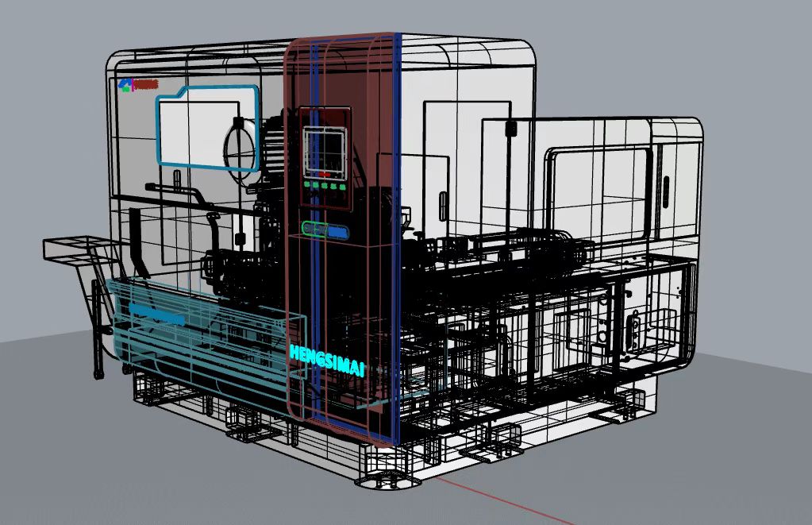Screen dimensions: 812x525
Task: Select the green and blue label badge below panel
Action: (x=325, y=231)
